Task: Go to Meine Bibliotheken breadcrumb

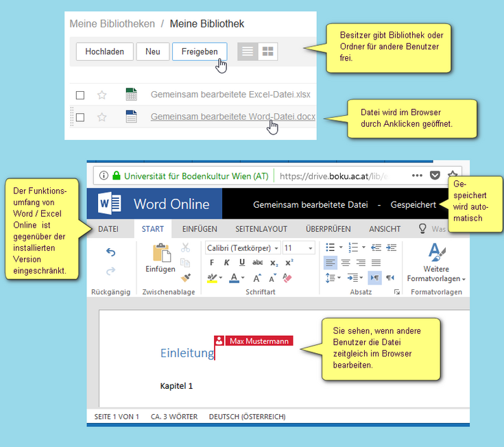Action: pyautogui.click(x=112, y=24)
